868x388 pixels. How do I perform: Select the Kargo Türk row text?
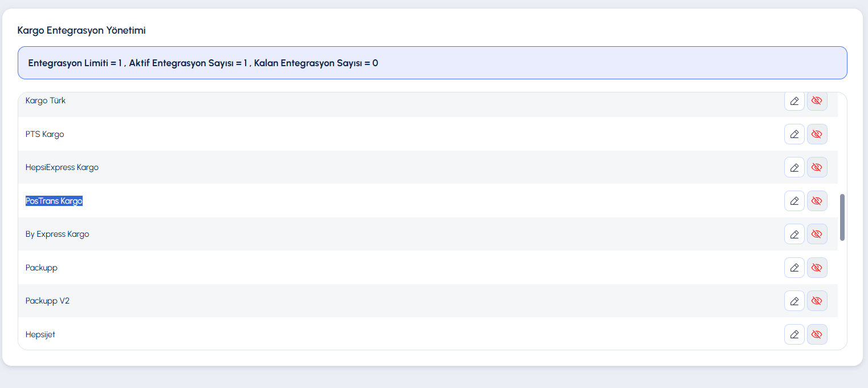(x=46, y=100)
